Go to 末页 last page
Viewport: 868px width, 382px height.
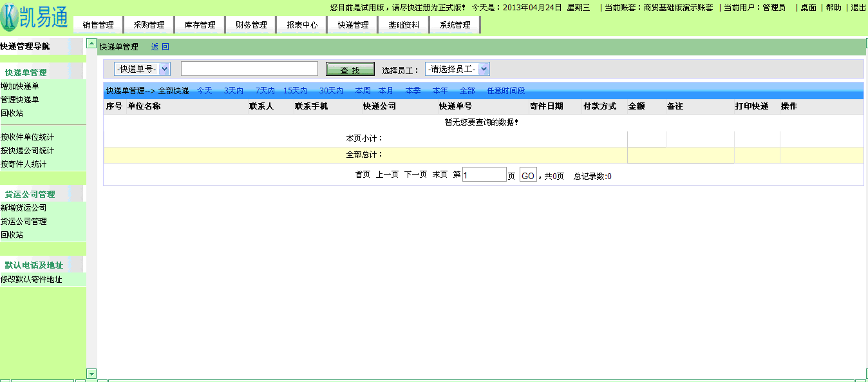440,175
